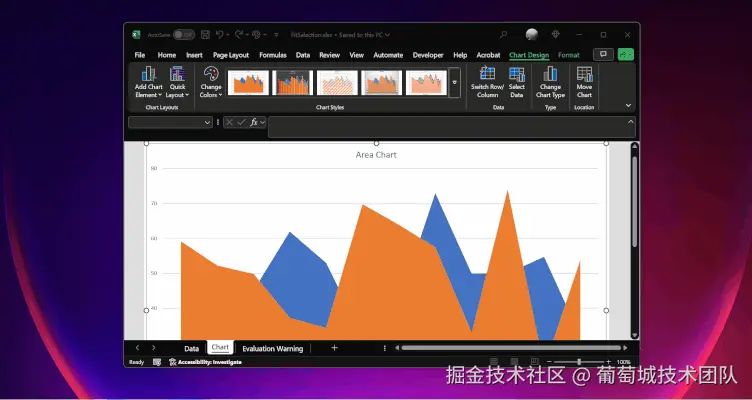Open the Redo history dropdown arrow

[246, 35]
